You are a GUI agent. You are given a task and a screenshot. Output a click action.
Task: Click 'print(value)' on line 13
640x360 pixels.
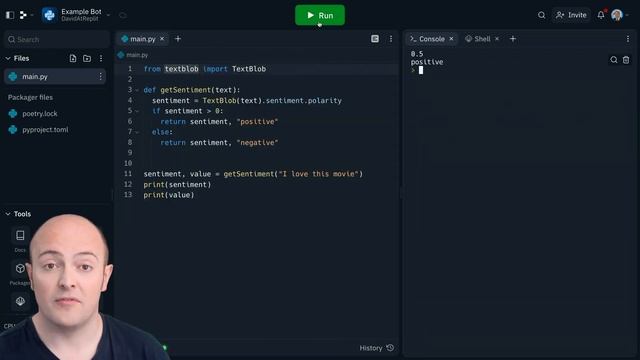click(x=169, y=195)
